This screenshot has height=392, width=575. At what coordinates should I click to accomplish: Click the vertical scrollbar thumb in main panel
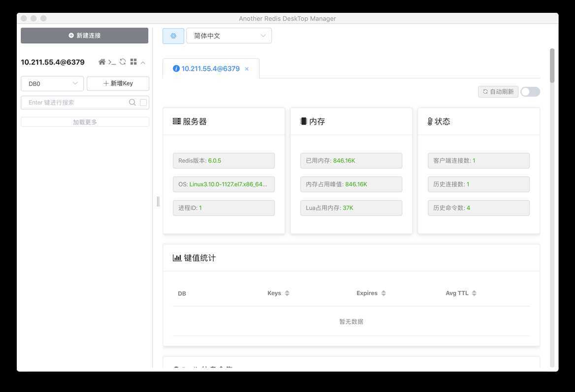click(x=552, y=65)
